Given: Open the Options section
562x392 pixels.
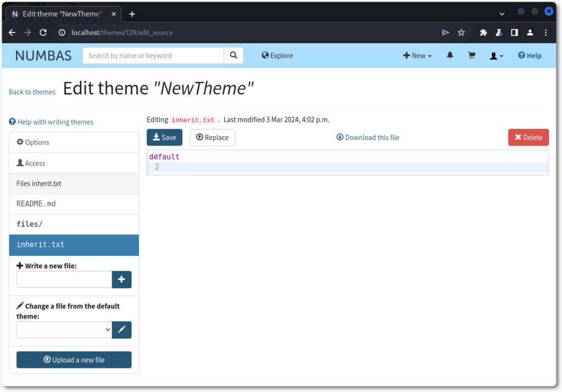Looking at the screenshot, I should [x=33, y=142].
